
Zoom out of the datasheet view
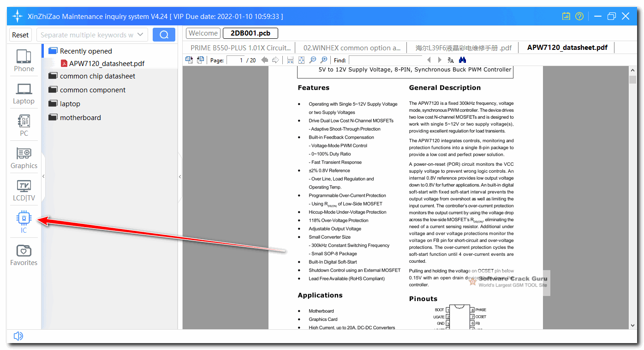click(x=312, y=60)
